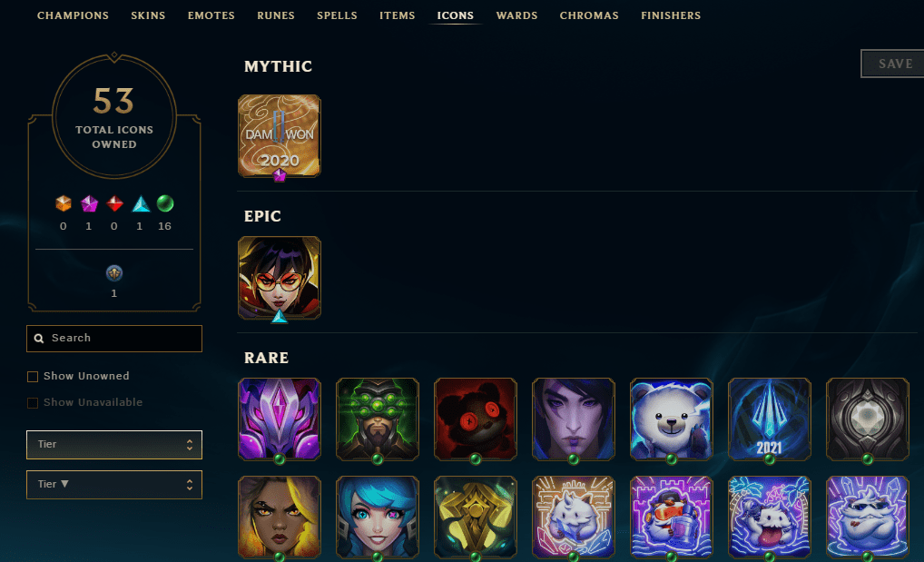The width and height of the screenshot is (924, 562).
Task: Click the green rare tier gem counter
Action: point(165,203)
